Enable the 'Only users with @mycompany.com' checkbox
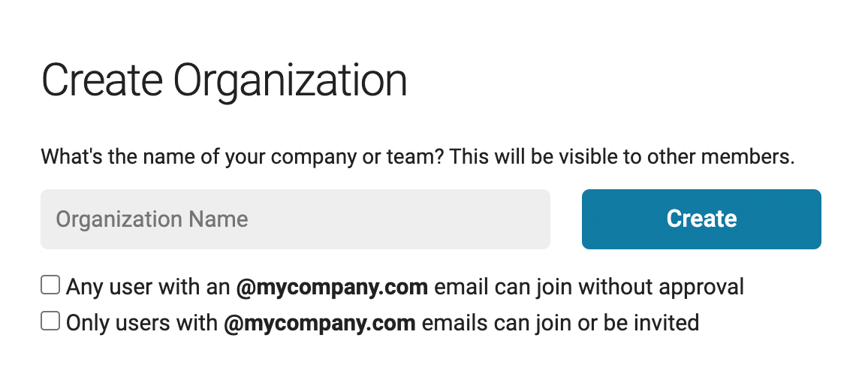The image size is (868, 389). 50,321
